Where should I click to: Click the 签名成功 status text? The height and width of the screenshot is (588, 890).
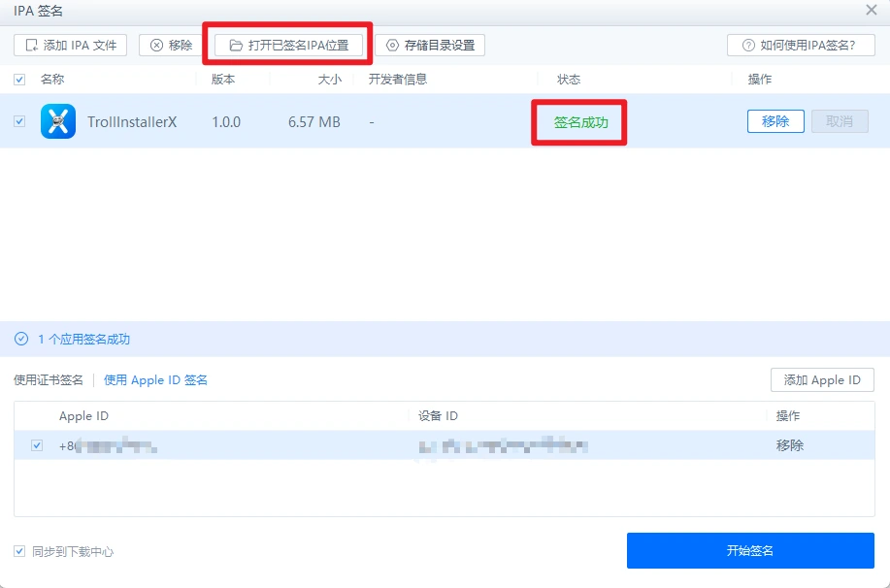578,120
